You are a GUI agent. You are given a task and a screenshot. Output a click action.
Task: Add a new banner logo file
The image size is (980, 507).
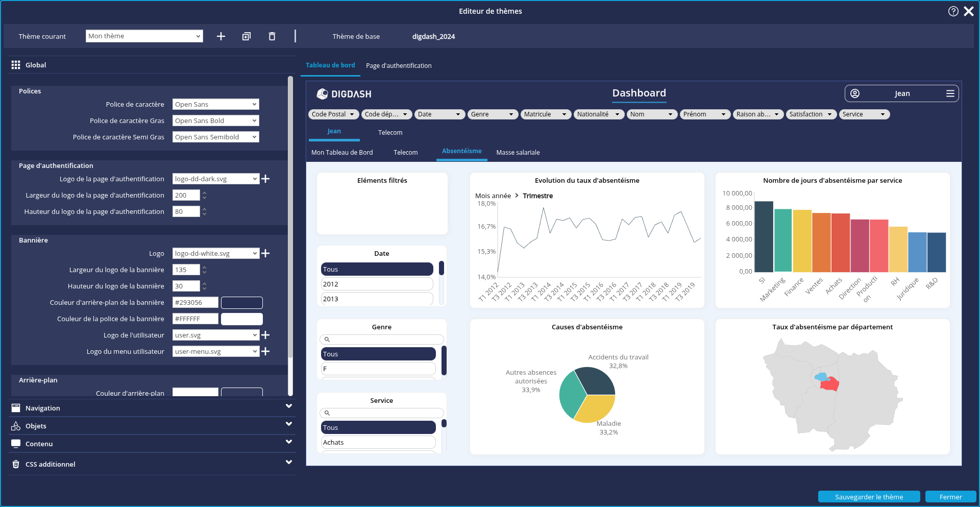point(265,253)
